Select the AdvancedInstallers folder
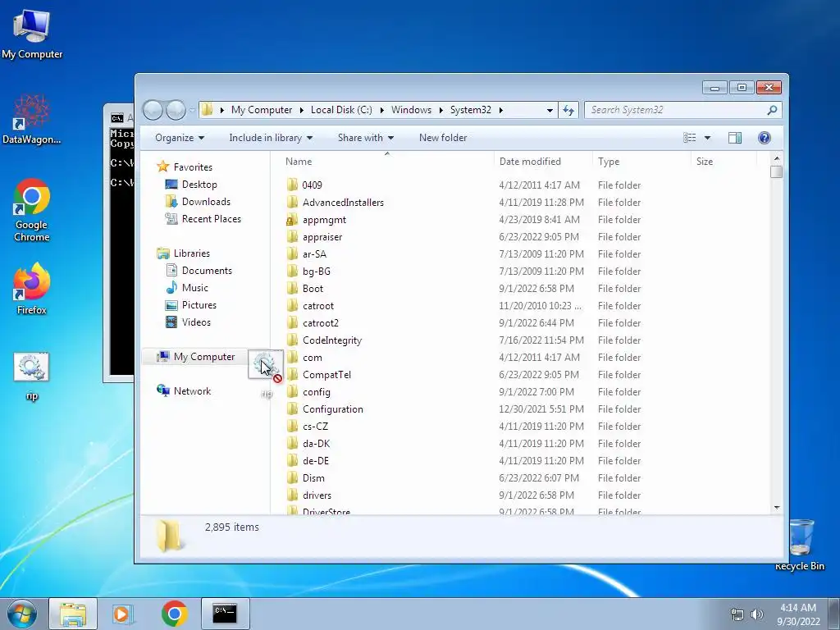The image size is (840, 630). point(343,203)
